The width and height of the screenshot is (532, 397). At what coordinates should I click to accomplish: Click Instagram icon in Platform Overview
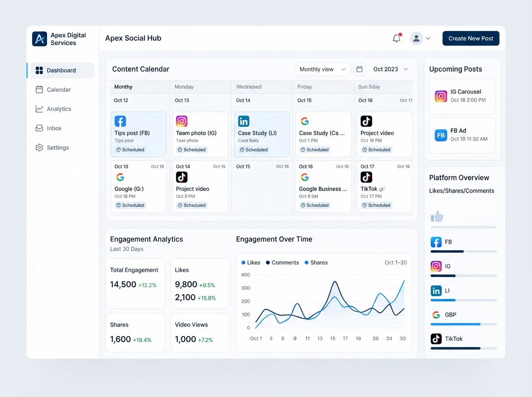pyautogui.click(x=436, y=266)
